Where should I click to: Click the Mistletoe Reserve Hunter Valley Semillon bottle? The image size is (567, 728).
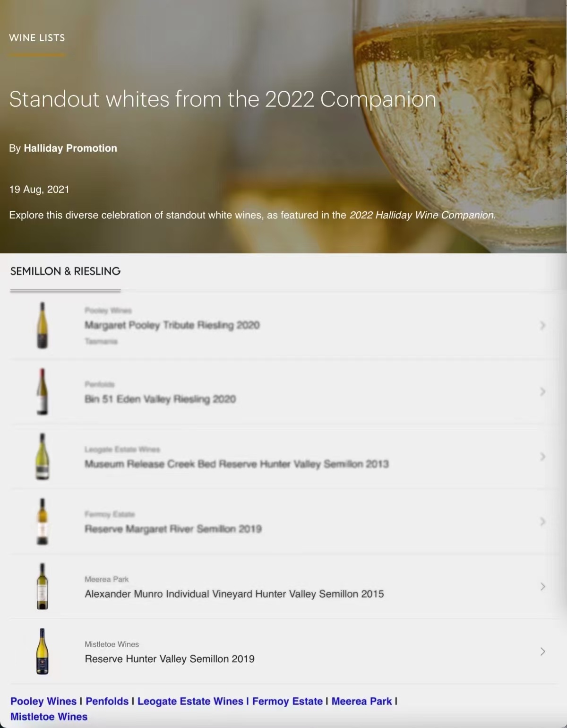43,651
